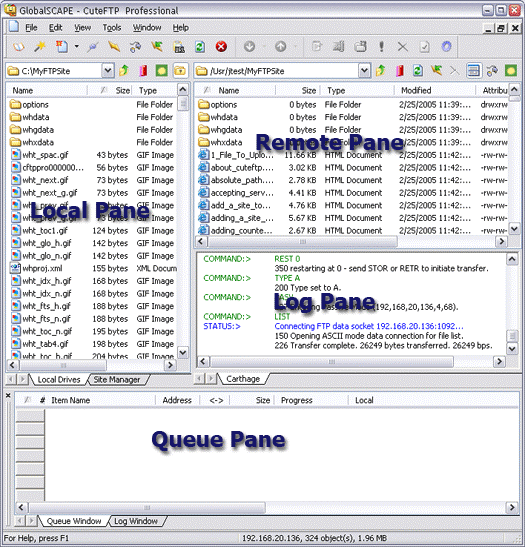Screen dimensions: 525x547
Task: Click the blue ring icon at toolbar end
Action: [447, 46]
